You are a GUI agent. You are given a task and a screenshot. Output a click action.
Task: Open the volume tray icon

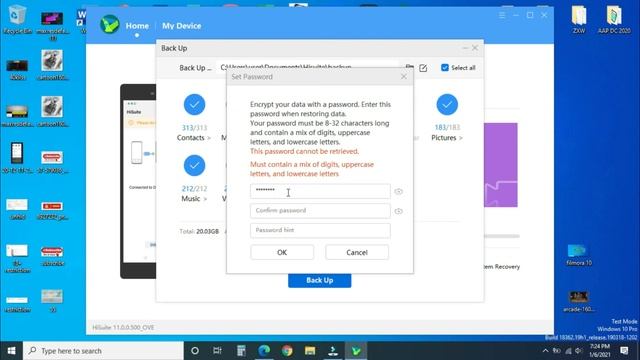click(579, 351)
